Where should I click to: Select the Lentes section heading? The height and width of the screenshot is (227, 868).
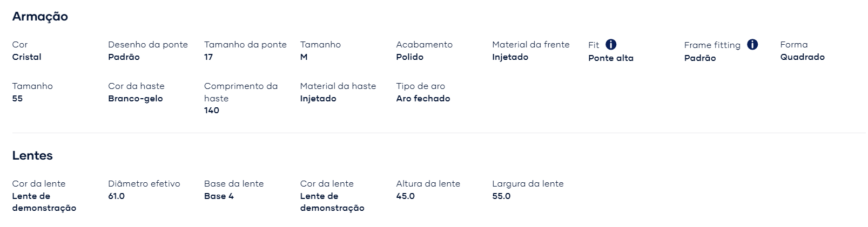click(x=32, y=156)
